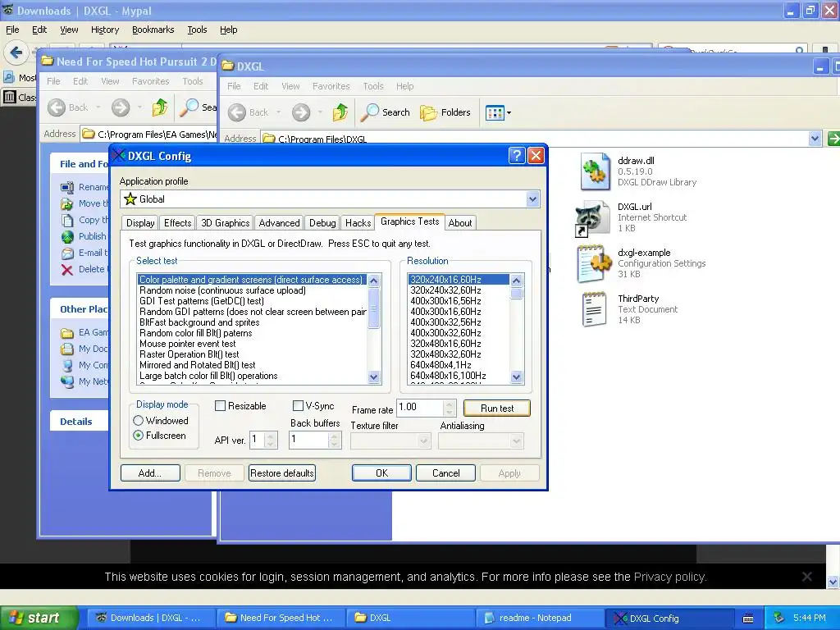Click the DXGL Config help question mark button

tap(517, 156)
